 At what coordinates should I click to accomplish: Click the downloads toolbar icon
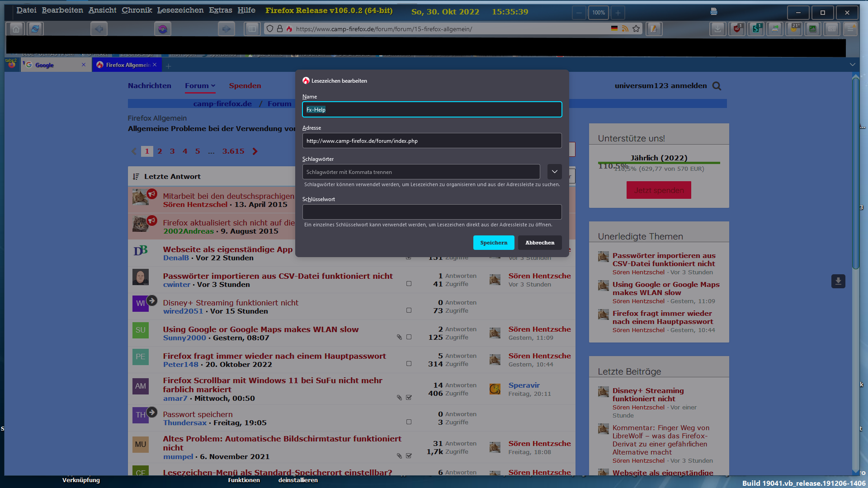click(x=717, y=29)
